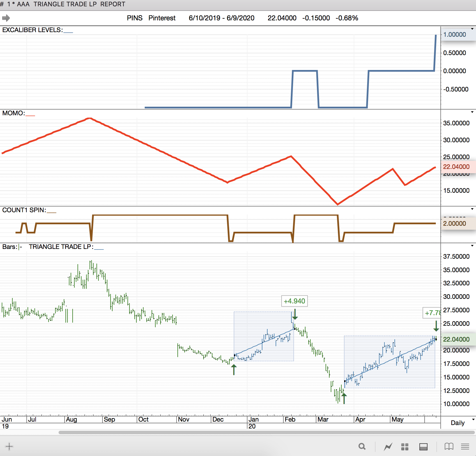The image size is (476, 456).
Task: Click the +4.940 trade profit label
Action: (294, 301)
